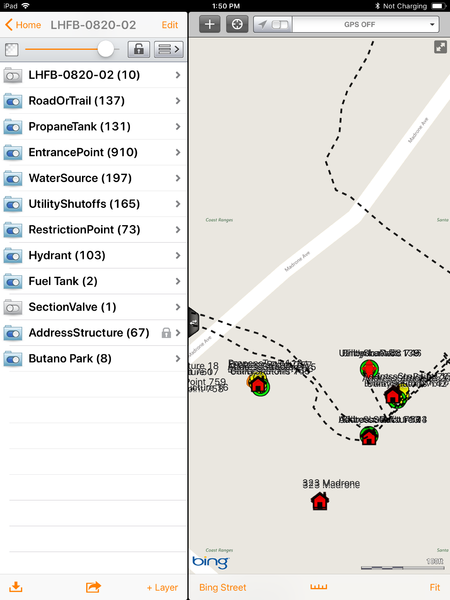Expand Hydrant (103) row chevron
The width and height of the screenshot is (450, 600).
pos(178,255)
